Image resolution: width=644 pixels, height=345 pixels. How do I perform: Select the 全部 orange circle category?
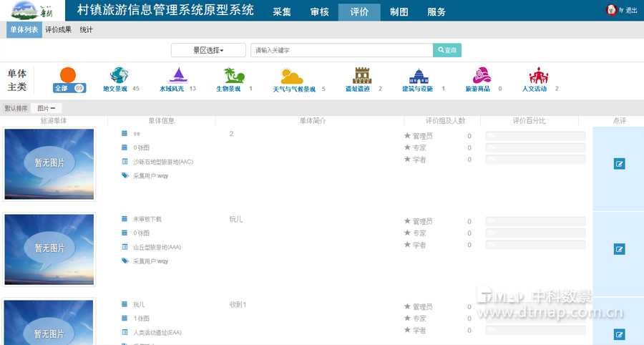point(68,76)
